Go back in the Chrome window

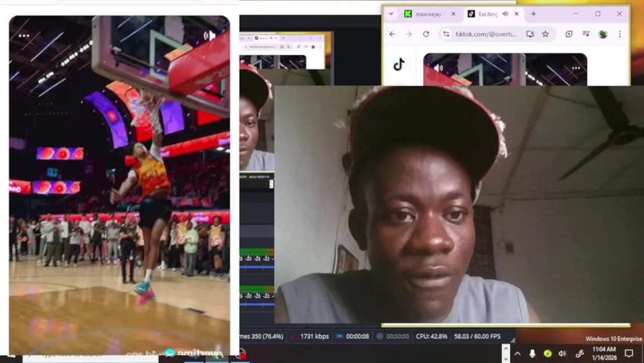pyautogui.click(x=392, y=34)
